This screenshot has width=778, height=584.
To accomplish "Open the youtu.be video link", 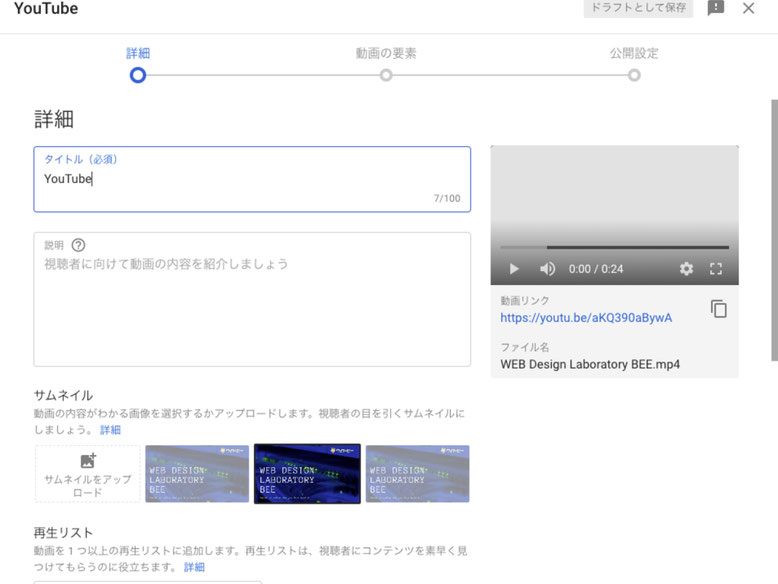I will (x=586, y=318).
